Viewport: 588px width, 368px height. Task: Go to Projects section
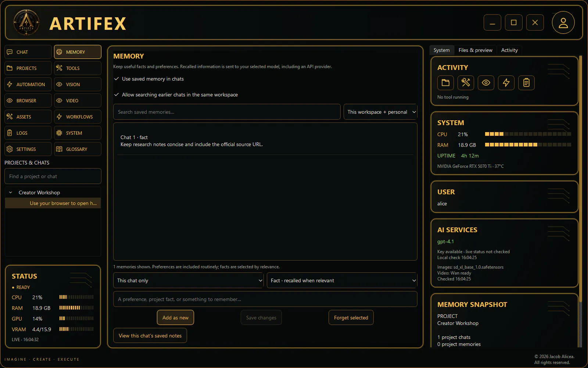28,68
